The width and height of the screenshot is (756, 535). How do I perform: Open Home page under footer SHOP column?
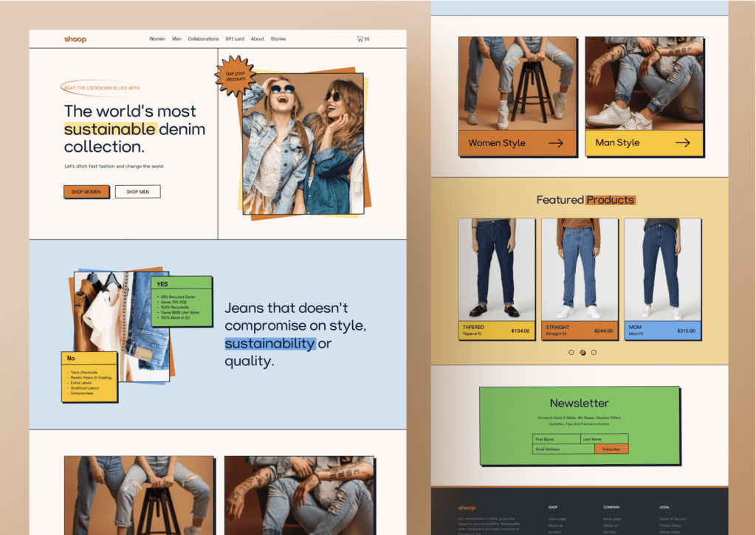click(x=557, y=519)
